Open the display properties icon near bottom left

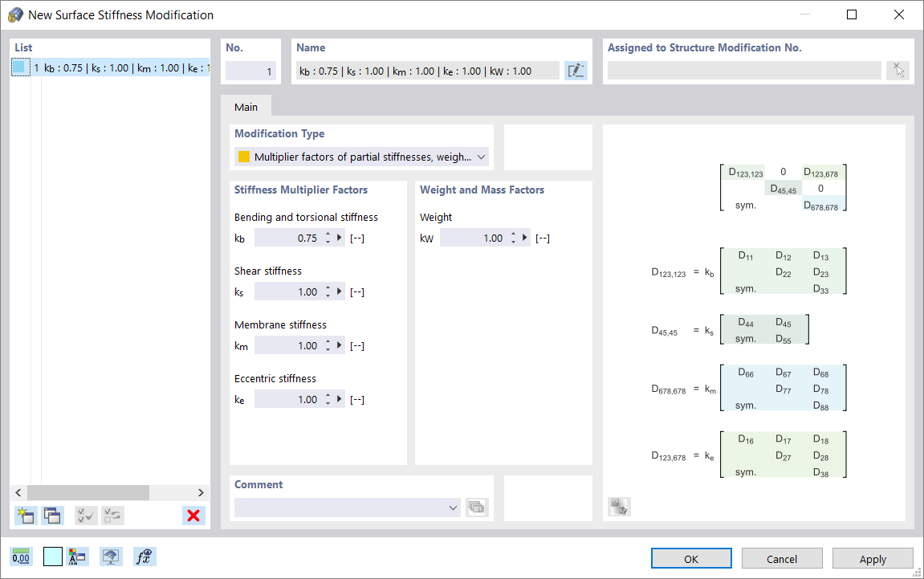pos(110,556)
